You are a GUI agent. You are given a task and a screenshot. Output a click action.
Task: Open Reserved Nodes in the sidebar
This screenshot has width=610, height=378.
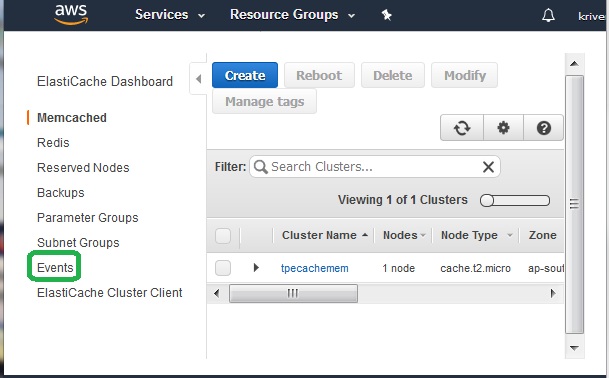[x=83, y=168]
